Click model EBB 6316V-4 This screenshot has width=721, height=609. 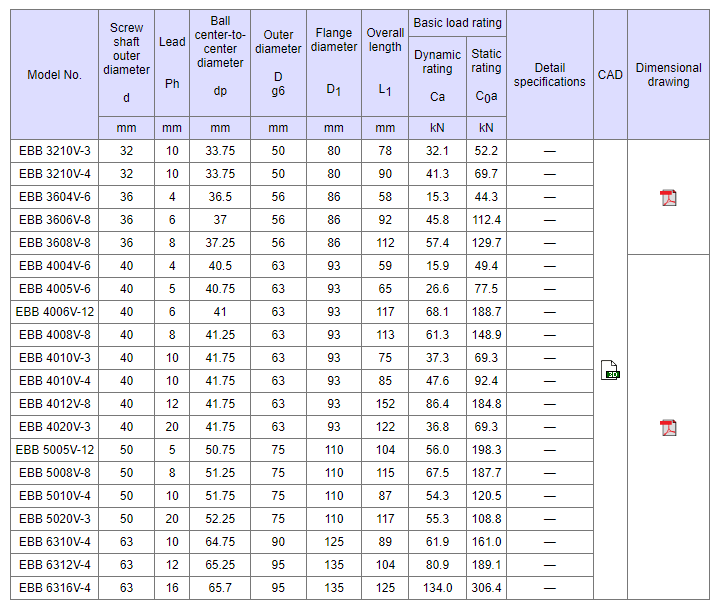tap(55, 588)
